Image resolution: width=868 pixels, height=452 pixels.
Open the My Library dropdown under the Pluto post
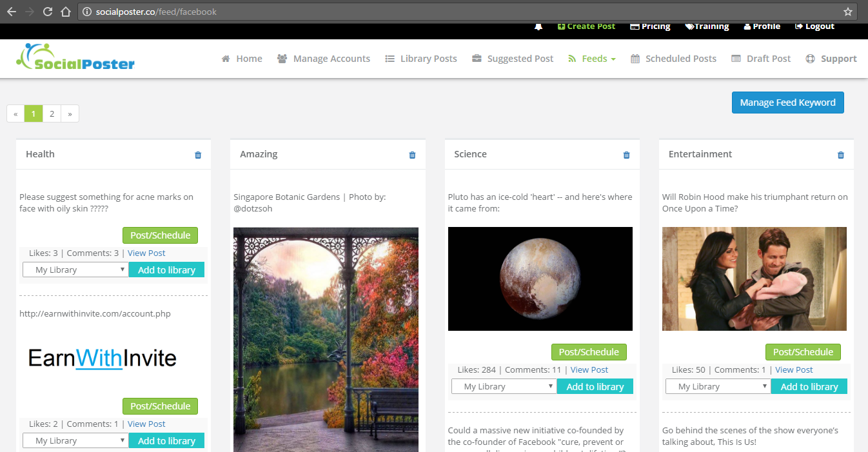point(504,386)
